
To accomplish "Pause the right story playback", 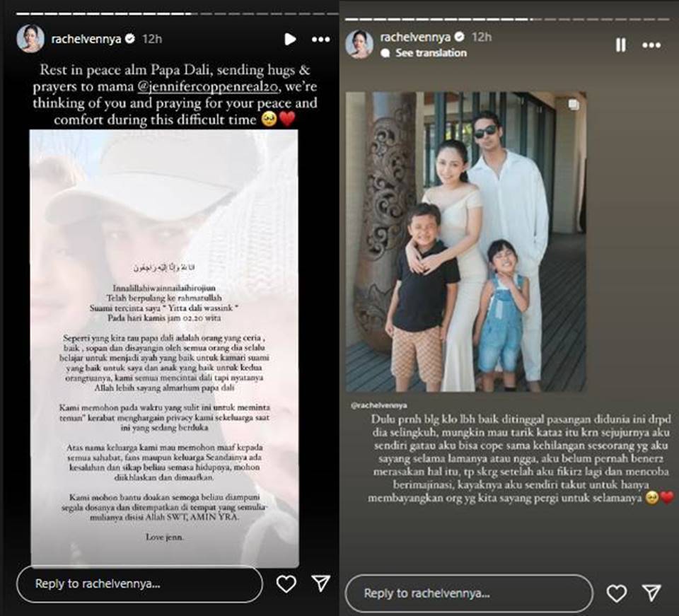I will click(x=620, y=45).
